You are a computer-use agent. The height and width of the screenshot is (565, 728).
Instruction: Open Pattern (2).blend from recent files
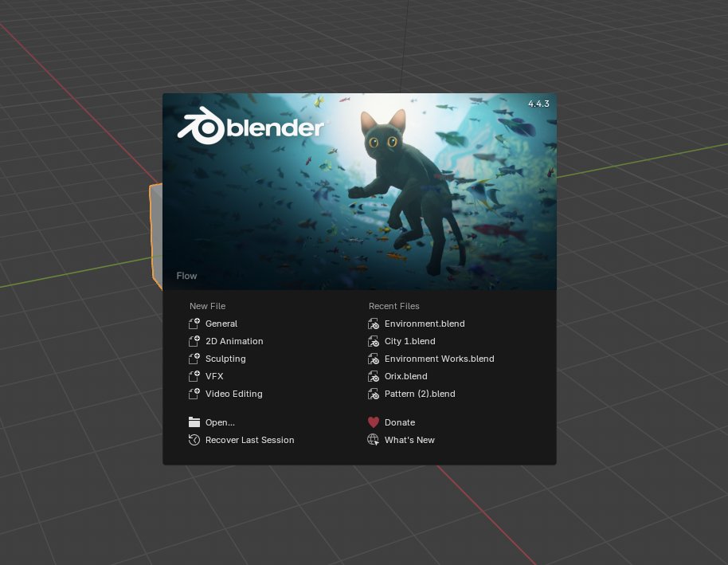click(x=421, y=394)
